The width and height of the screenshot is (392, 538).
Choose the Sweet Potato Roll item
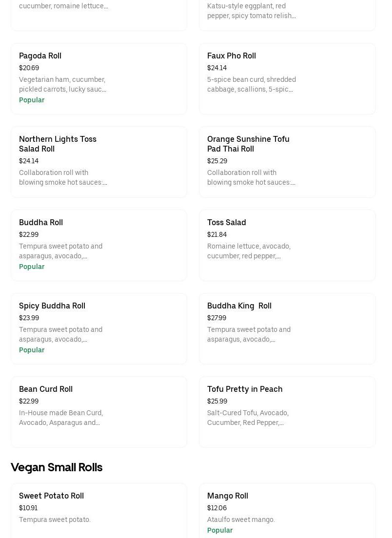[51, 496]
